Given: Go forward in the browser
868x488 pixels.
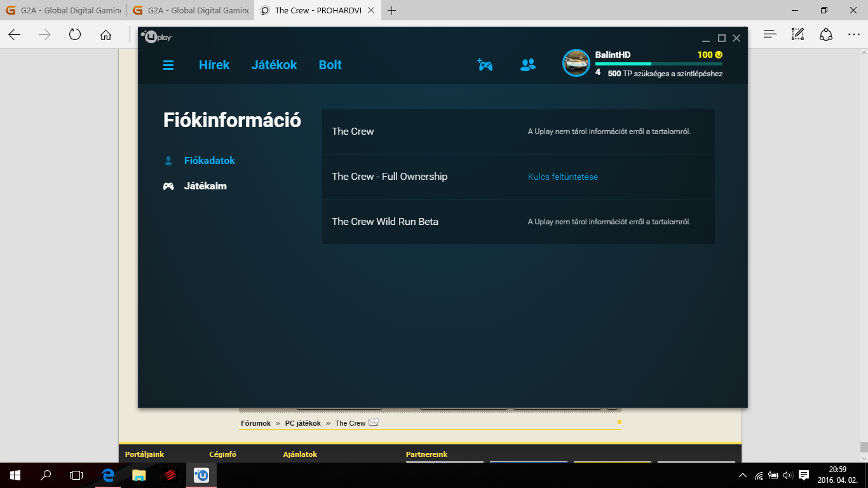Looking at the screenshot, I should point(44,35).
